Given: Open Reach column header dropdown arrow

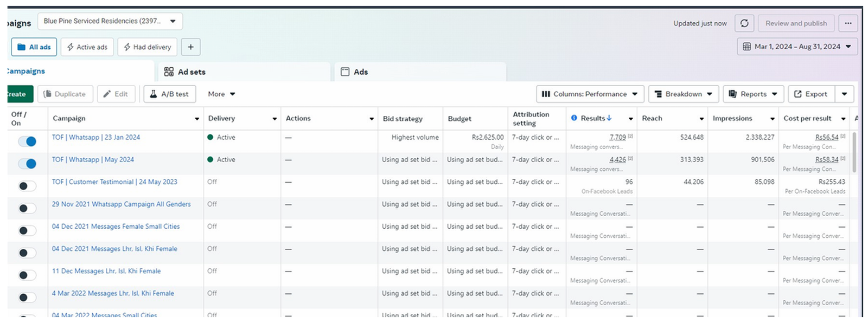Looking at the screenshot, I should pyautogui.click(x=701, y=119).
